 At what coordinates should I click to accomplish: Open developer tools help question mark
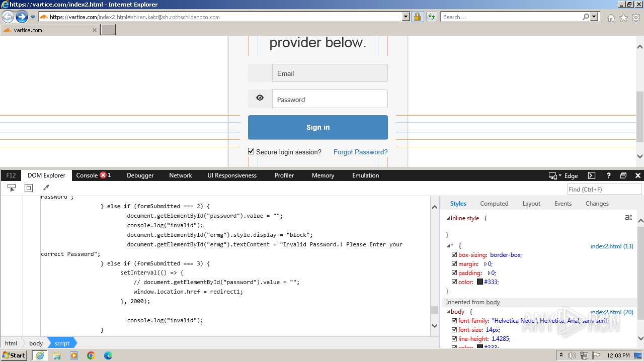pyautogui.click(x=608, y=175)
